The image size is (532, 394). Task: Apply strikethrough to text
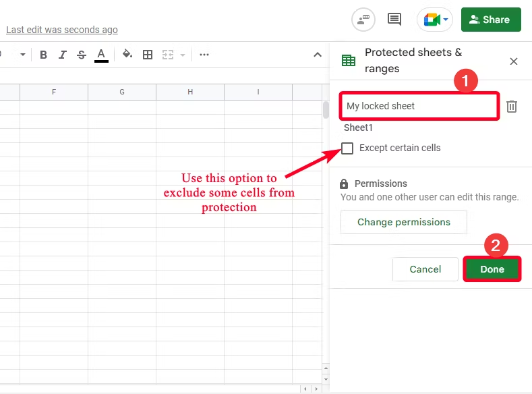(82, 55)
